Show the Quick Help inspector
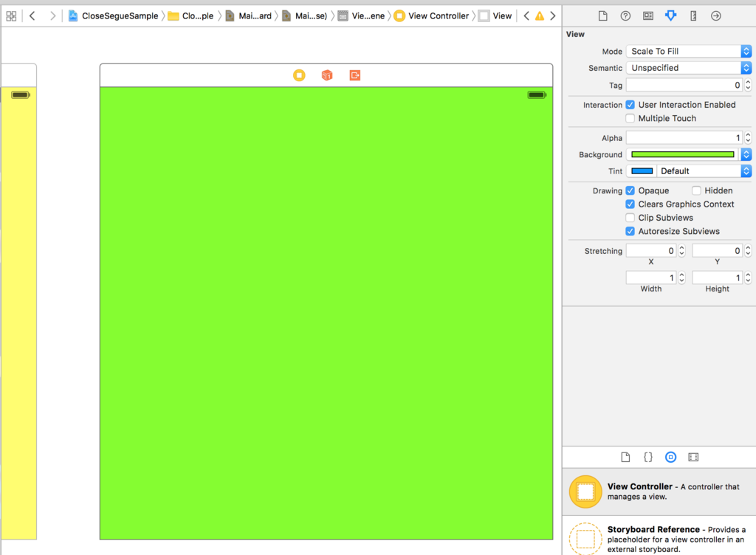This screenshot has height=555, width=756. coord(625,16)
